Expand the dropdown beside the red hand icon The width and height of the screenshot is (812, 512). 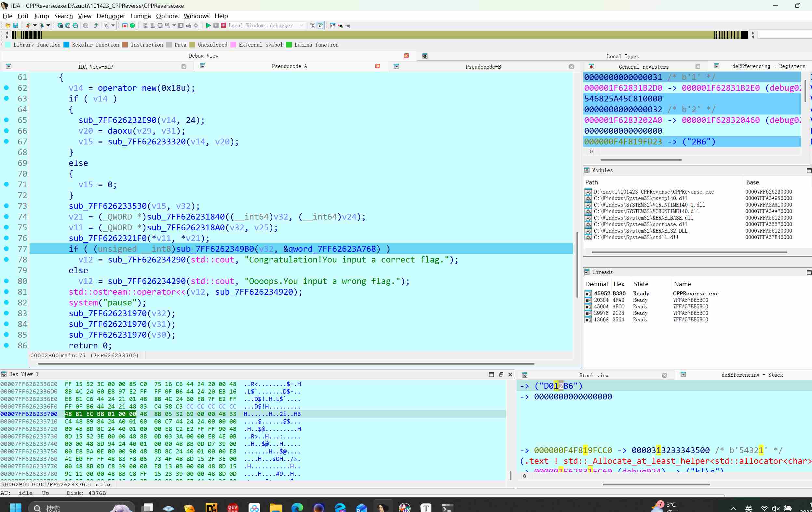(35, 26)
